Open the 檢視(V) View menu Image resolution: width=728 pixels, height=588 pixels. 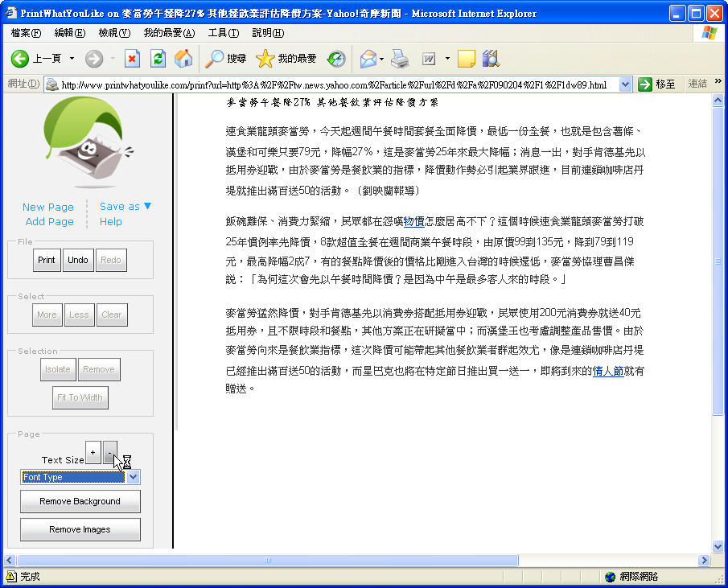click(x=114, y=33)
